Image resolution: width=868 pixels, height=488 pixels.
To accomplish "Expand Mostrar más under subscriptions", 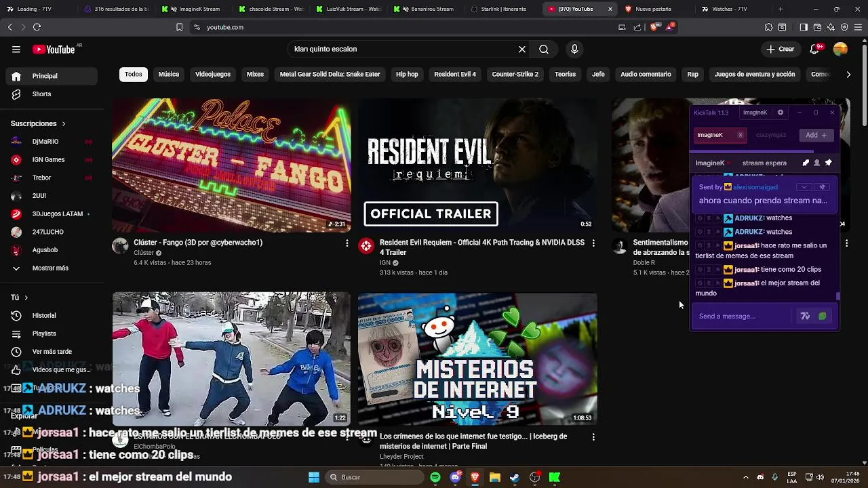I will [49, 268].
